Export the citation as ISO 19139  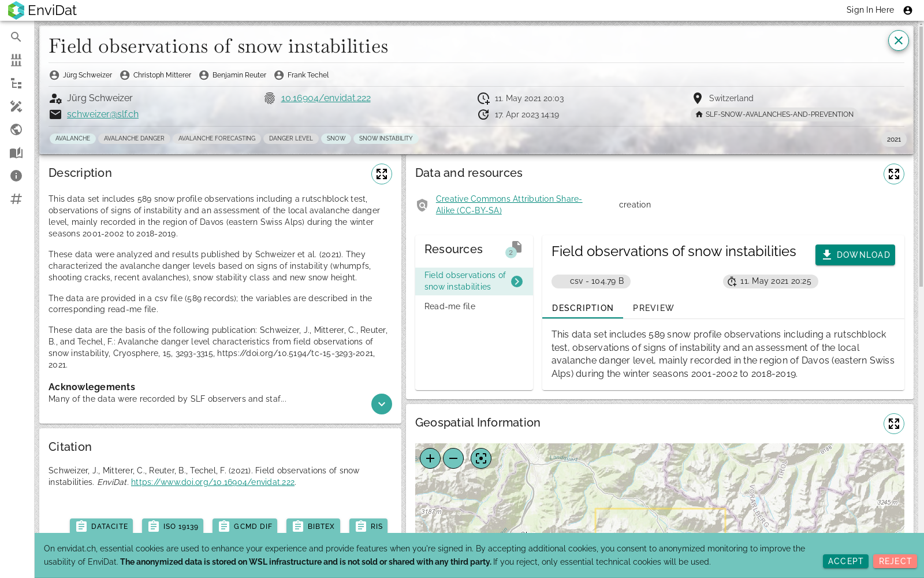[x=173, y=526]
